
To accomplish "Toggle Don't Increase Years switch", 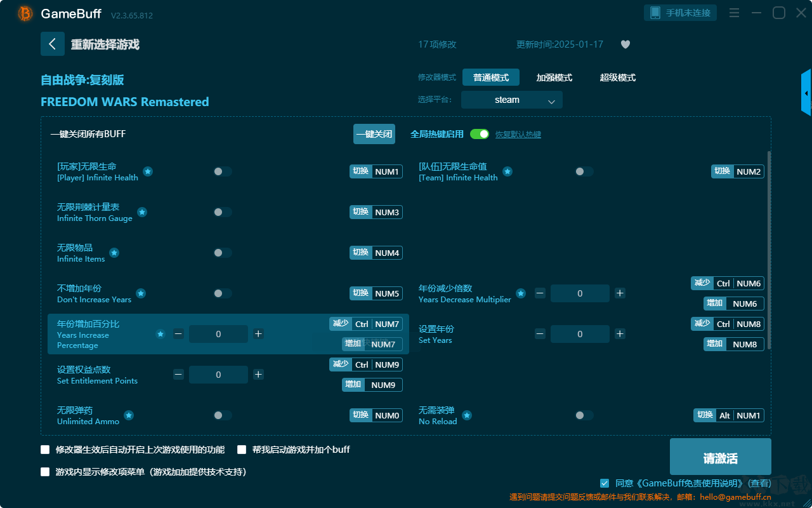I will point(223,293).
